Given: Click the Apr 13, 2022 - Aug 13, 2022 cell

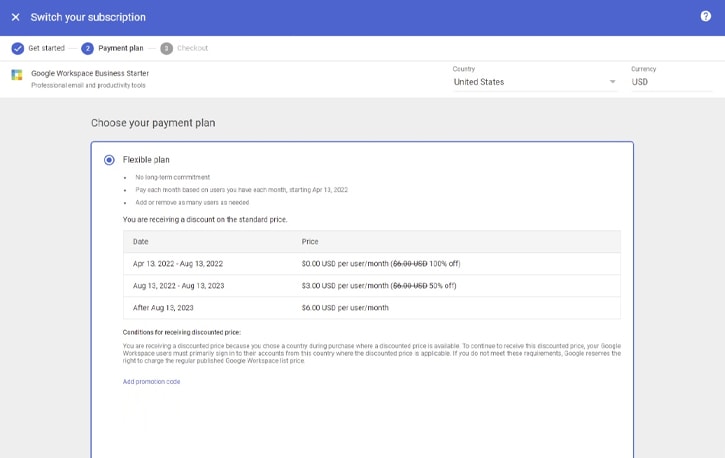Looking at the screenshot, I should [178, 263].
